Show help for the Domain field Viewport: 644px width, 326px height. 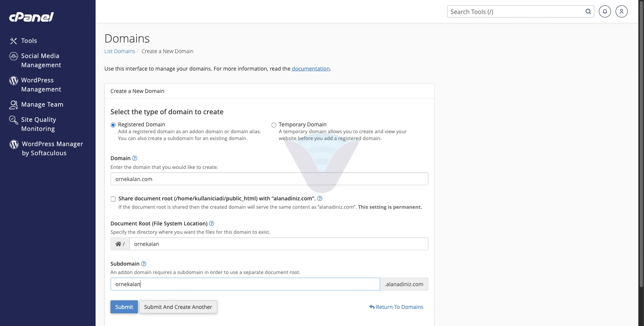point(135,158)
